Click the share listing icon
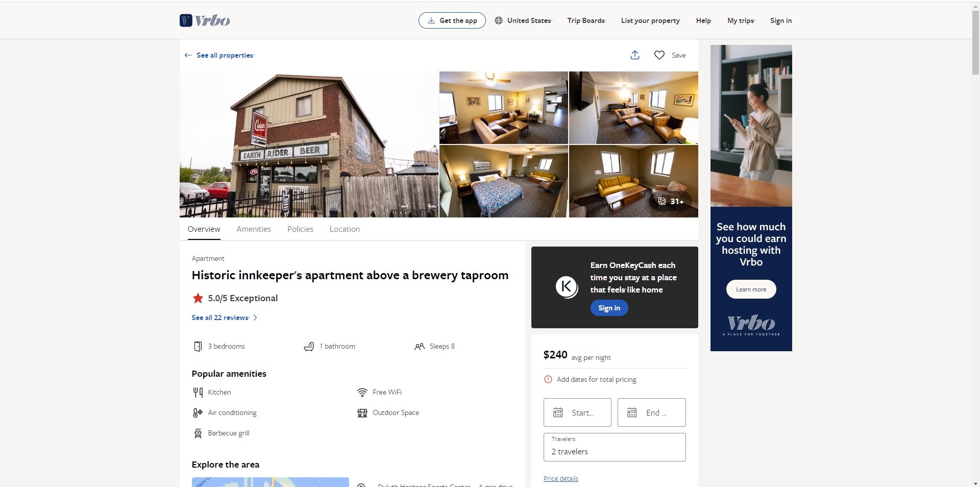 (x=635, y=55)
